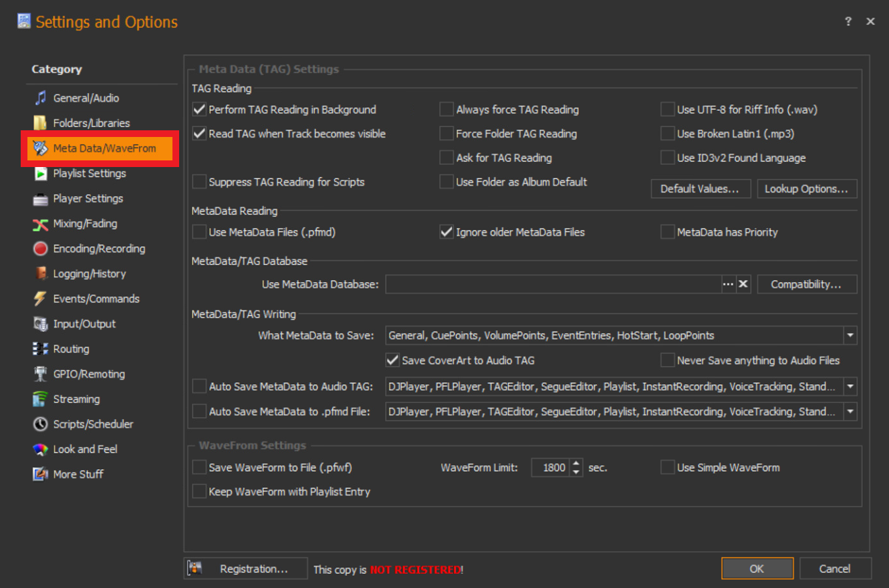Uncheck Save CoverArt to Audio TAG

pyautogui.click(x=392, y=360)
